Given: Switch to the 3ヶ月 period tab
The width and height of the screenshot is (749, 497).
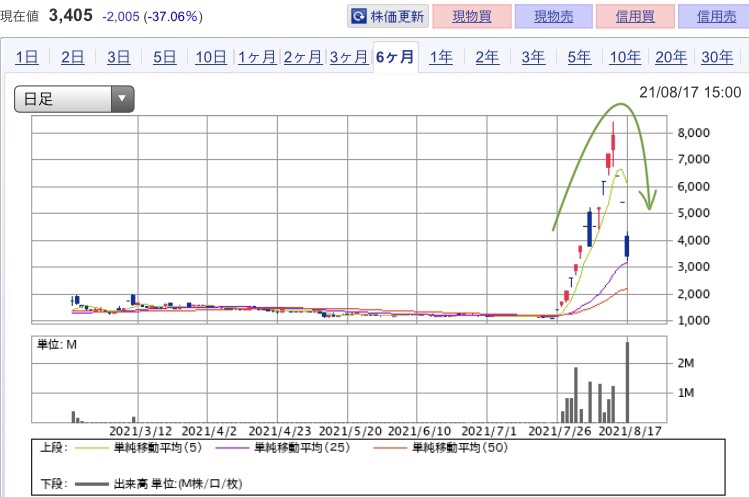Looking at the screenshot, I should 349,57.
